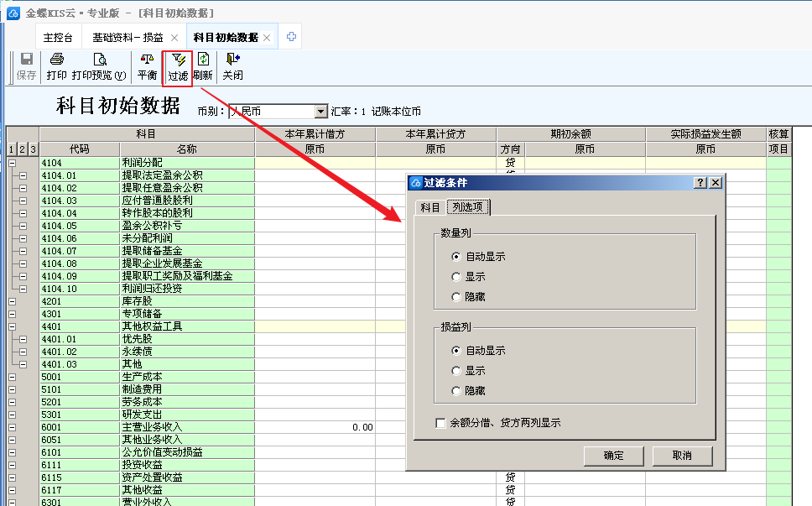812x506 pixels.
Task: Switch to 主控台 tab
Action: coord(58,38)
